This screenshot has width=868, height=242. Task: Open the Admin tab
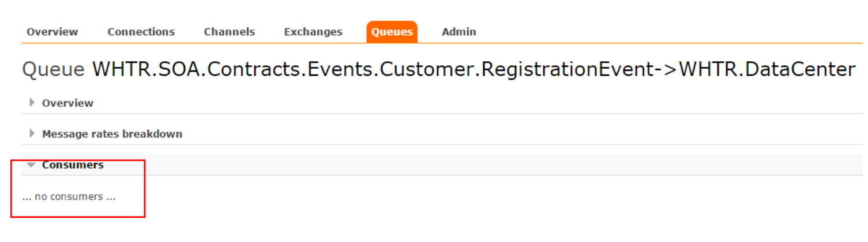(x=459, y=32)
